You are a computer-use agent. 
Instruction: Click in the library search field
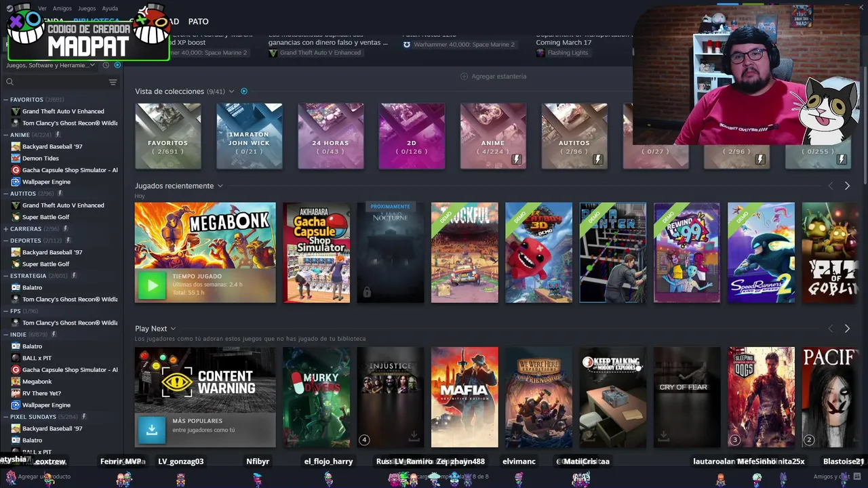pos(60,82)
